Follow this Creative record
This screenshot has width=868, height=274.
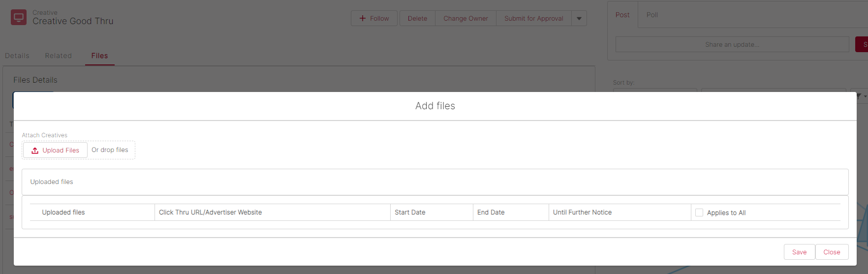tap(374, 18)
